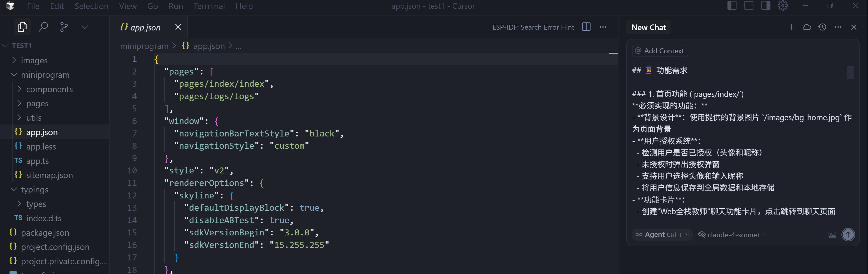This screenshot has width=868, height=274.
Task: Select app.json in the file tree
Action: (x=55, y=132)
